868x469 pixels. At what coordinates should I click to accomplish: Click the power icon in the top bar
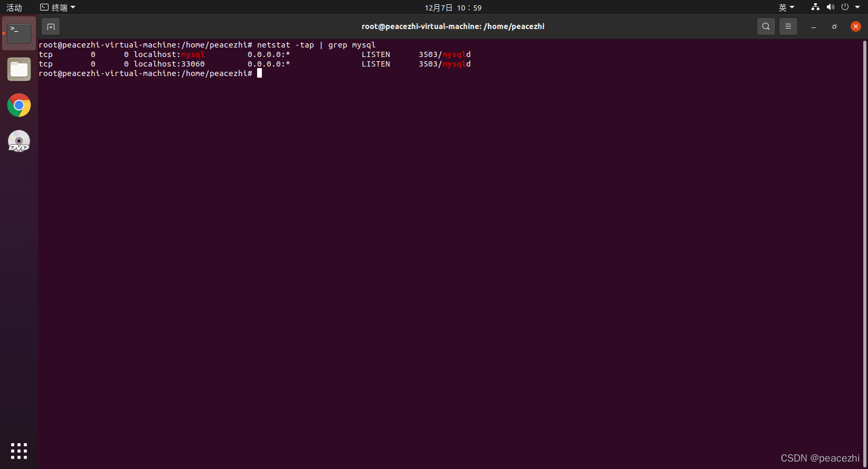[x=845, y=7]
